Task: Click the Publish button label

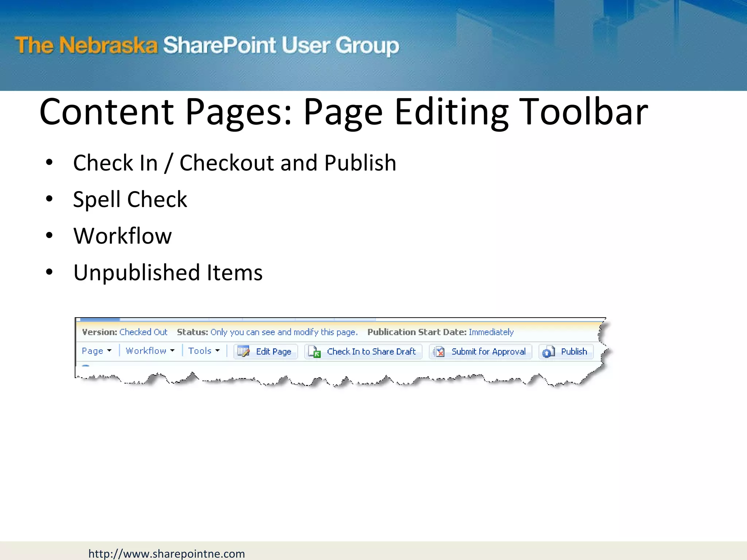Action: pos(574,351)
